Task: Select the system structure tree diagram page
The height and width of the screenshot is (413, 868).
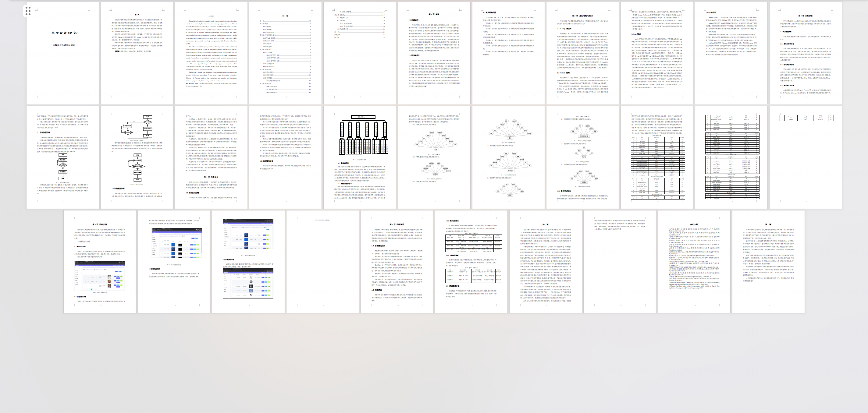Action: click(x=360, y=157)
